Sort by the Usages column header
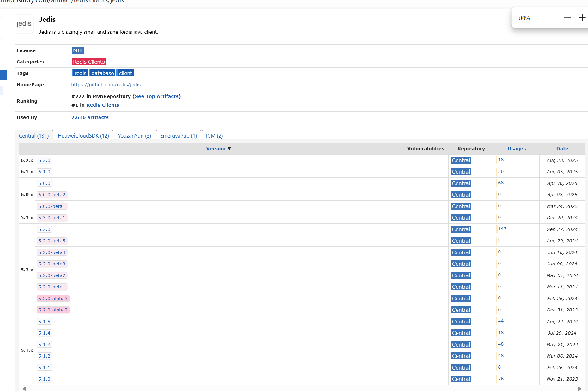The height and width of the screenshot is (391, 588). coord(517,149)
